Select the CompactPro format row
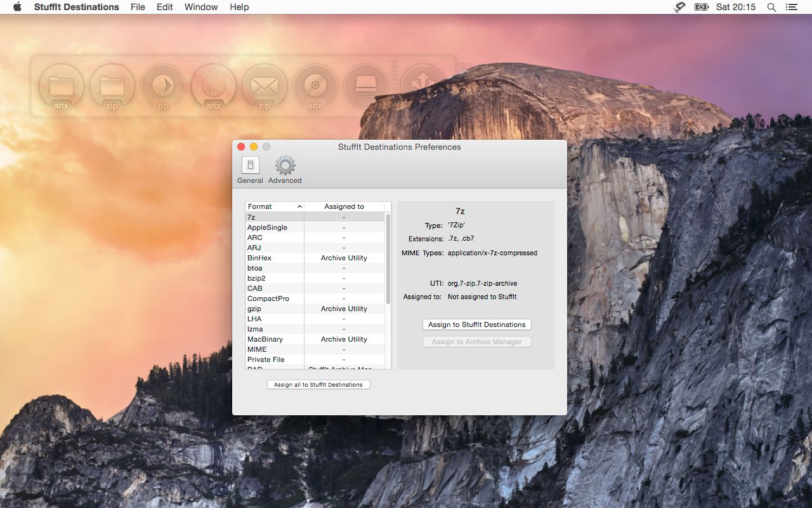The image size is (812, 508). pos(315,298)
